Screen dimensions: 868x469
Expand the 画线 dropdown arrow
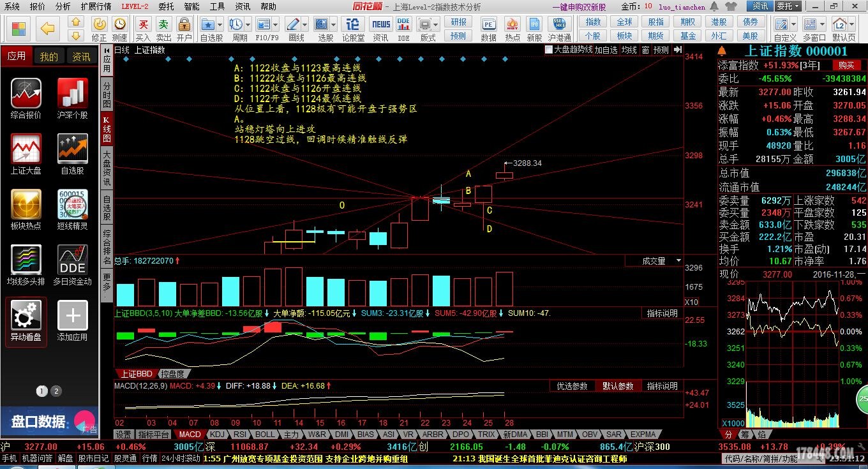point(305,24)
